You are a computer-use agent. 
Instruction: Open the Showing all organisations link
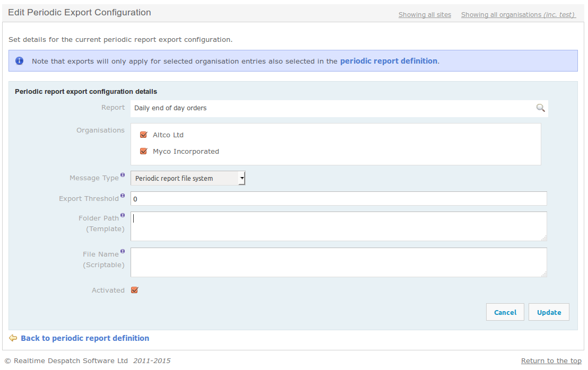pyautogui.click(x=517, y=14)
